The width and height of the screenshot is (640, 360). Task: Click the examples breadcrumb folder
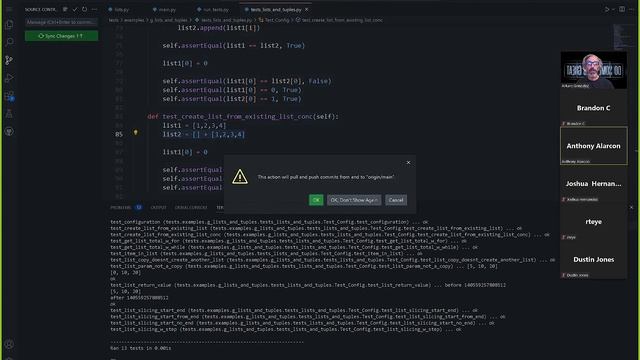point(133,20)
